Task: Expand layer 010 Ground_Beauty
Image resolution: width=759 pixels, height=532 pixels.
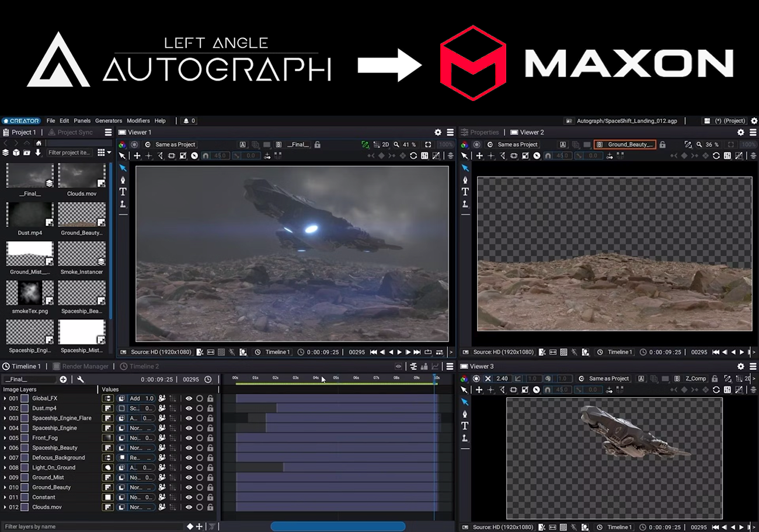Action: click(5, 488)
